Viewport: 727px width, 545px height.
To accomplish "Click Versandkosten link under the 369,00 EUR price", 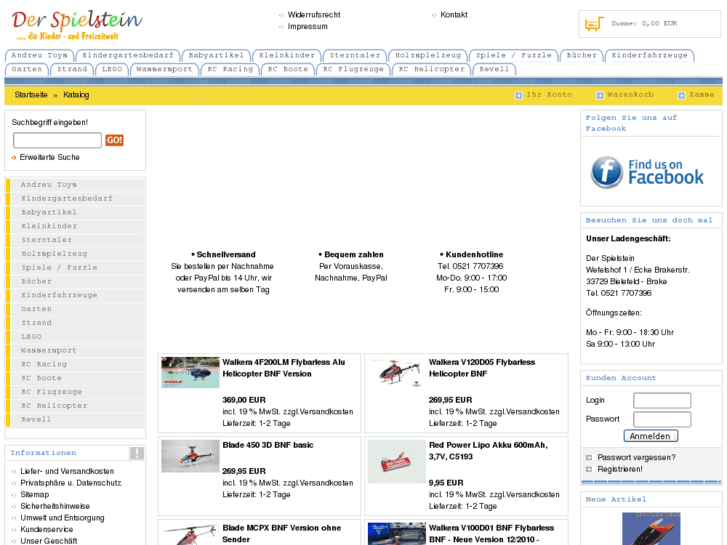I will 326,411.
